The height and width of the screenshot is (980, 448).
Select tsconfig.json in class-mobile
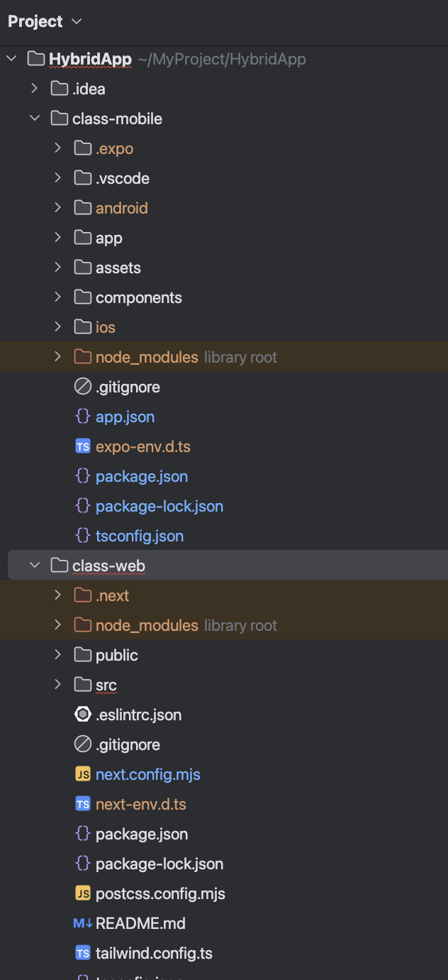139,536
